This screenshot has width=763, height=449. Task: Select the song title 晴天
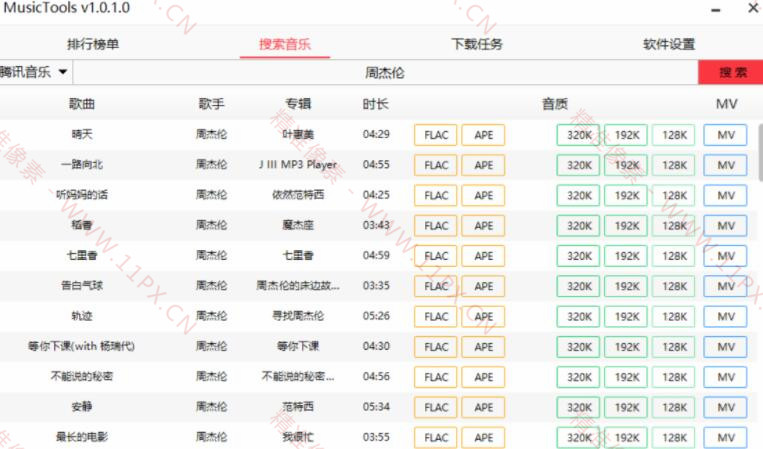tap(82, 134)
